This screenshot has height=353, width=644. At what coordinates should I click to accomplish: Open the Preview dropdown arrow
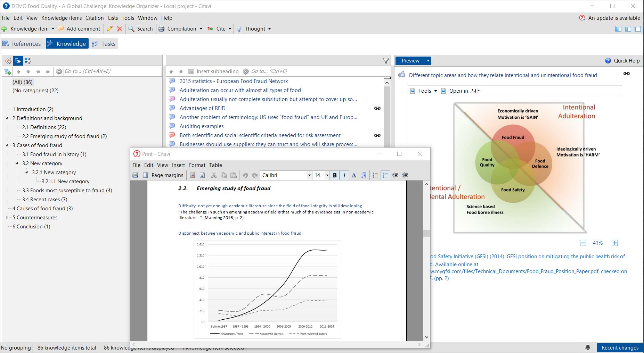click(x=428, y=61)
